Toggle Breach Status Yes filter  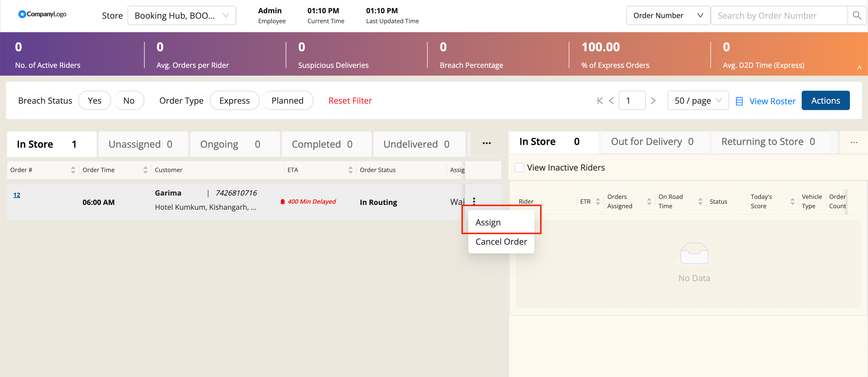(94, 101)
